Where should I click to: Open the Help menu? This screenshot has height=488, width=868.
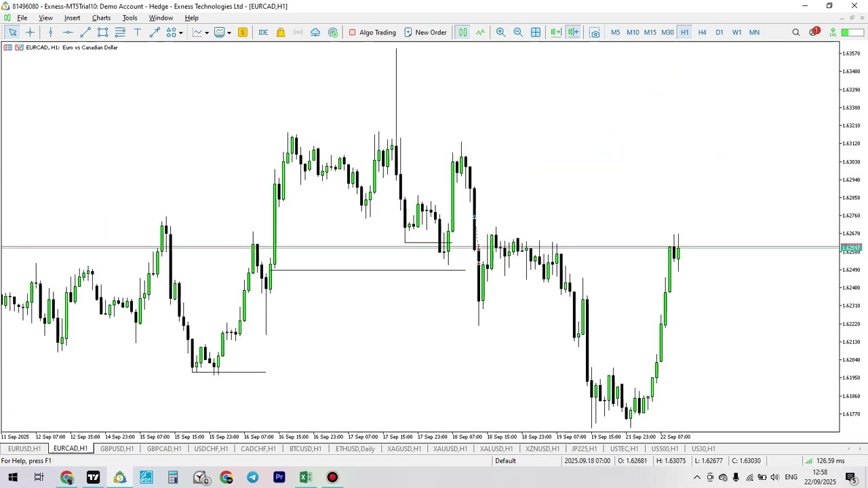click(192, 18)
